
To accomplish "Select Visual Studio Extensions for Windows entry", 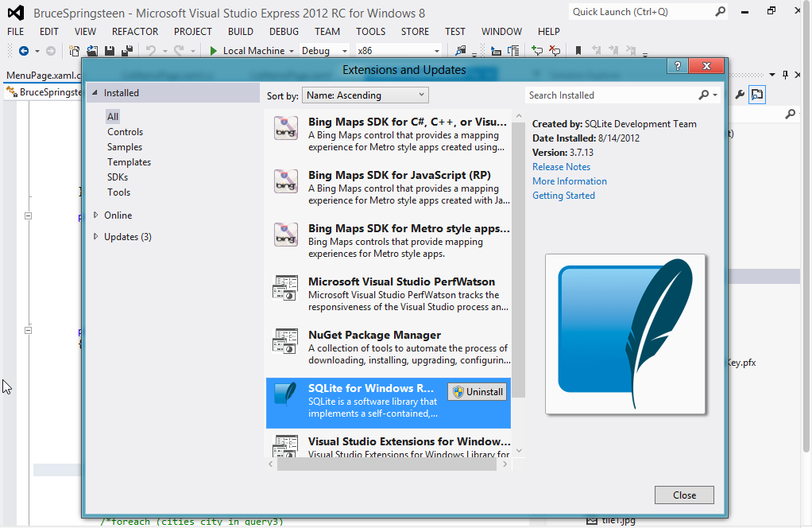I will pos(389,445).
